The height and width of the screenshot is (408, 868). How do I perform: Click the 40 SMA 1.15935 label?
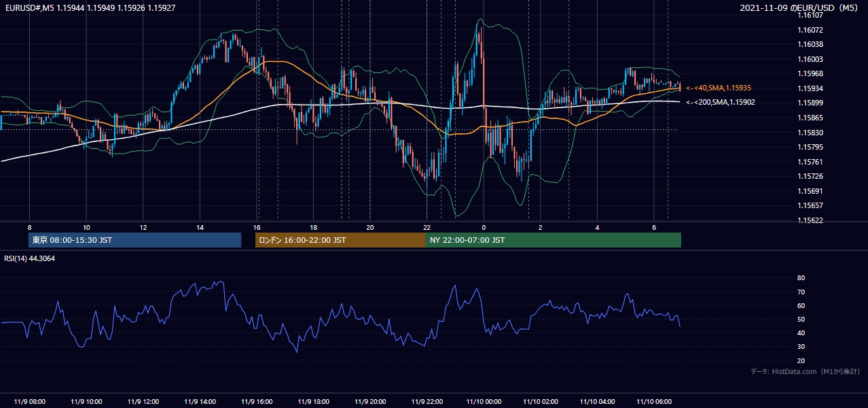(719, 88)
